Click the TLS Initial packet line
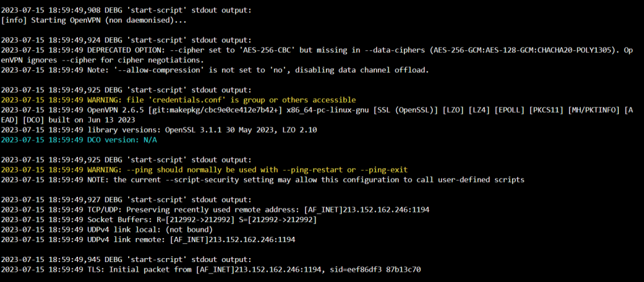The image size is (644, 282). [x=211, y=270]
